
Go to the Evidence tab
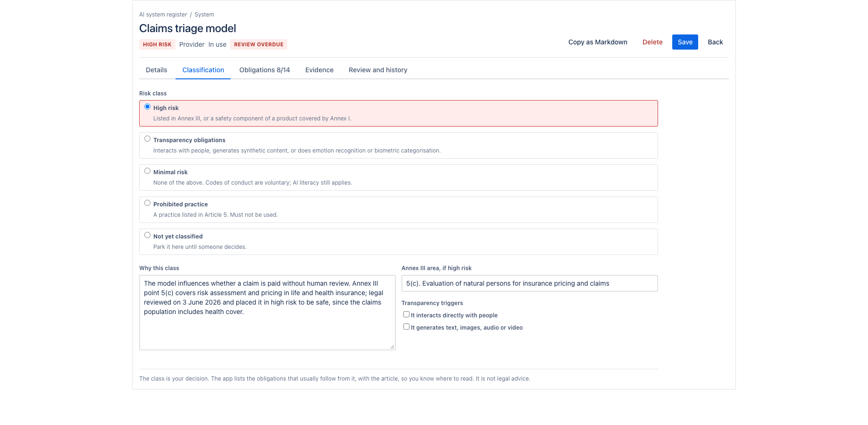pyautogui.click(x=319, y=70)
